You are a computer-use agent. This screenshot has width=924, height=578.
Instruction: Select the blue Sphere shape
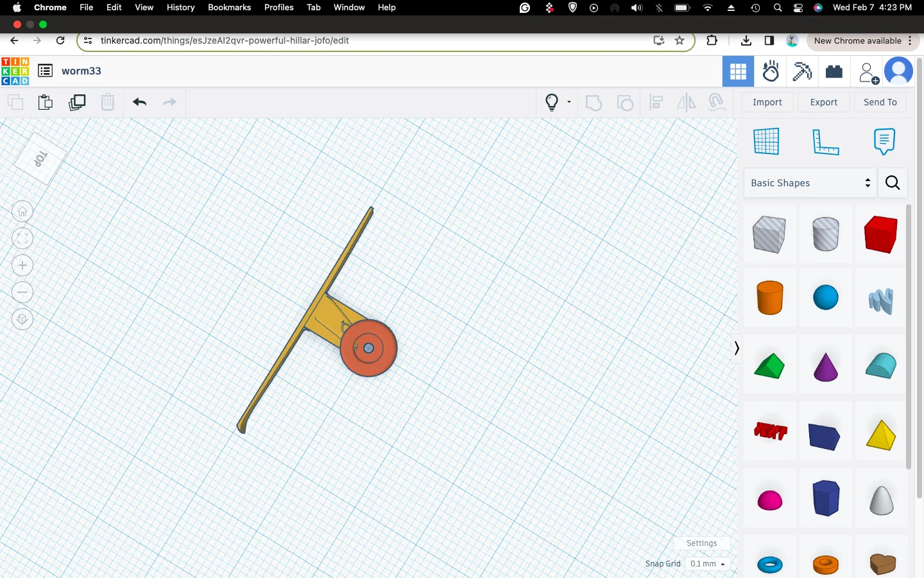tap(826, 297)
